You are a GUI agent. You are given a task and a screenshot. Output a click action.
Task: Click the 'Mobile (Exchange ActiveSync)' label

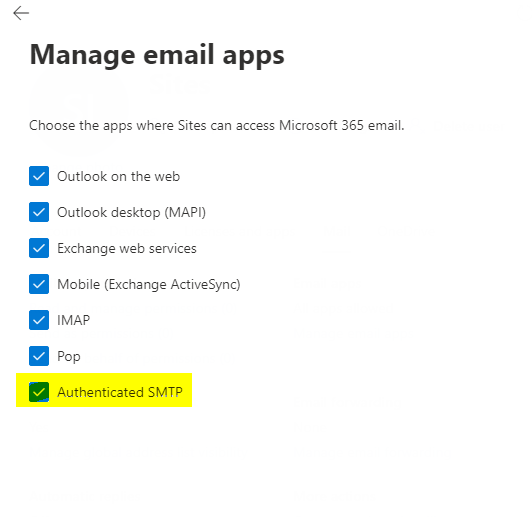click(x=149, y=285)
